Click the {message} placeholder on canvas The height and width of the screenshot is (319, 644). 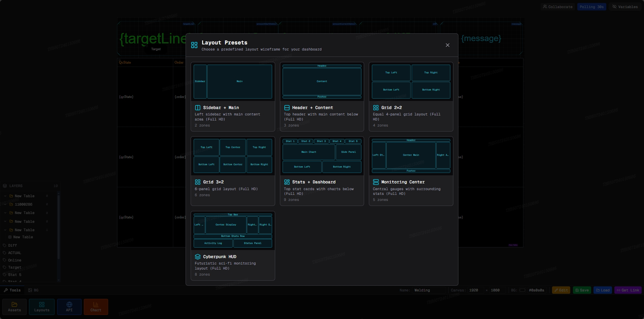481,38
